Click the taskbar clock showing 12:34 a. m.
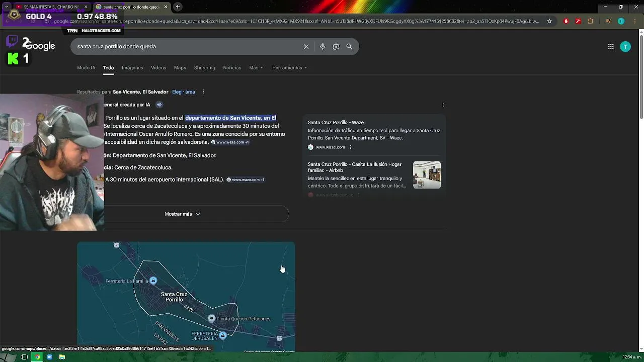This screenshot has height=362, width=644. coord(631,357)
